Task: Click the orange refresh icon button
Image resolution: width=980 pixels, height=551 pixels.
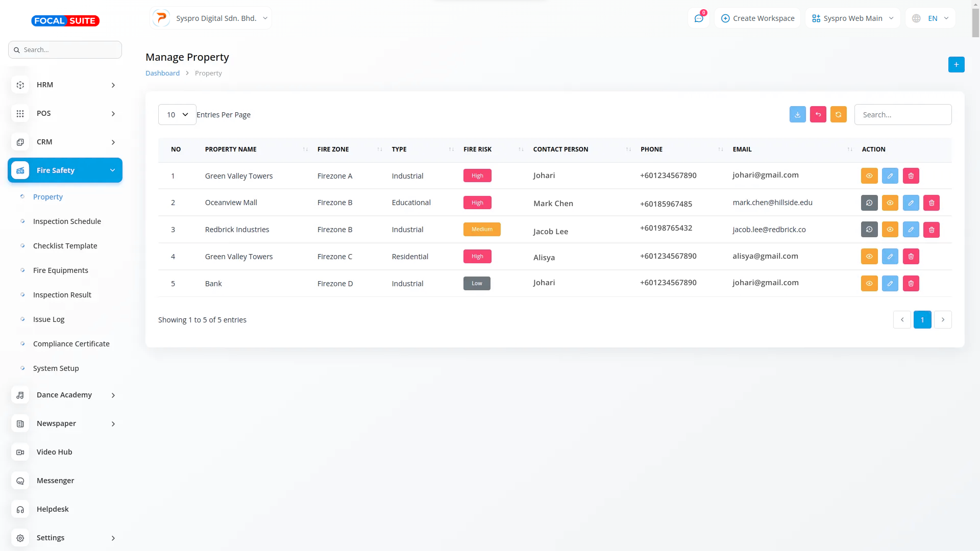Action: (x=838, y=114)
